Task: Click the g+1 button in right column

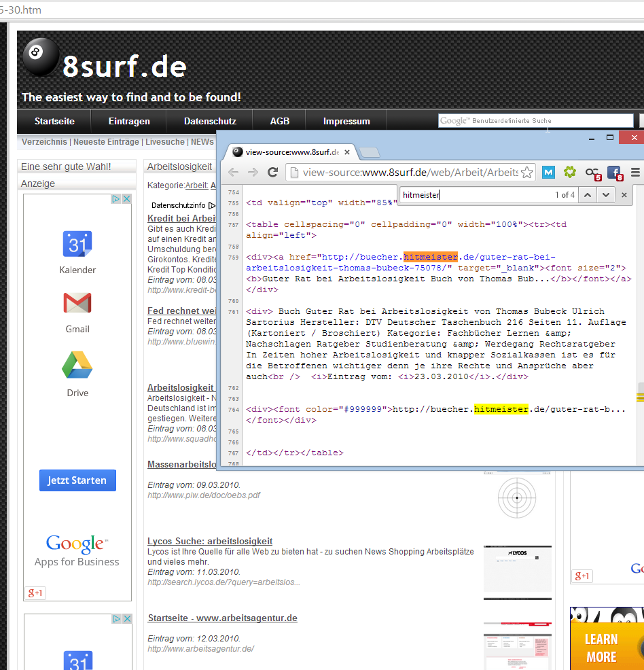Action: click(x=582, y=576)
